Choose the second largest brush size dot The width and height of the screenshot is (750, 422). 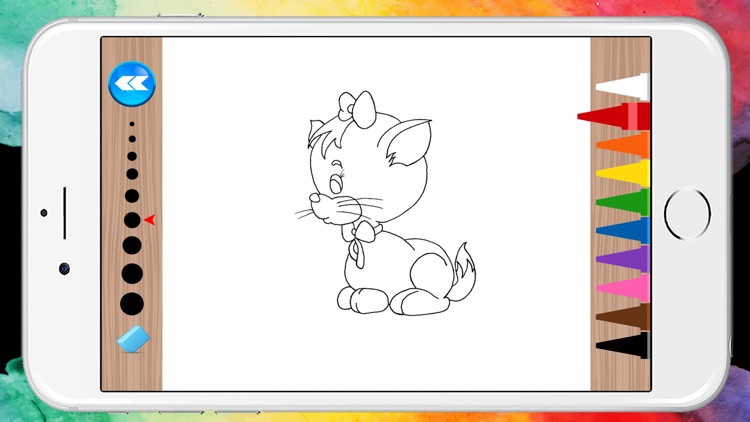tap(132, 274)
